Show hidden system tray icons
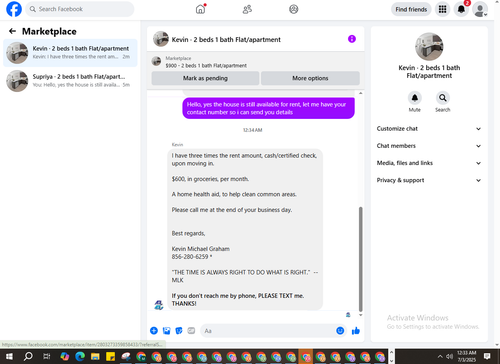The width and height of the screenshot is (500, 364). pos(440,356)
